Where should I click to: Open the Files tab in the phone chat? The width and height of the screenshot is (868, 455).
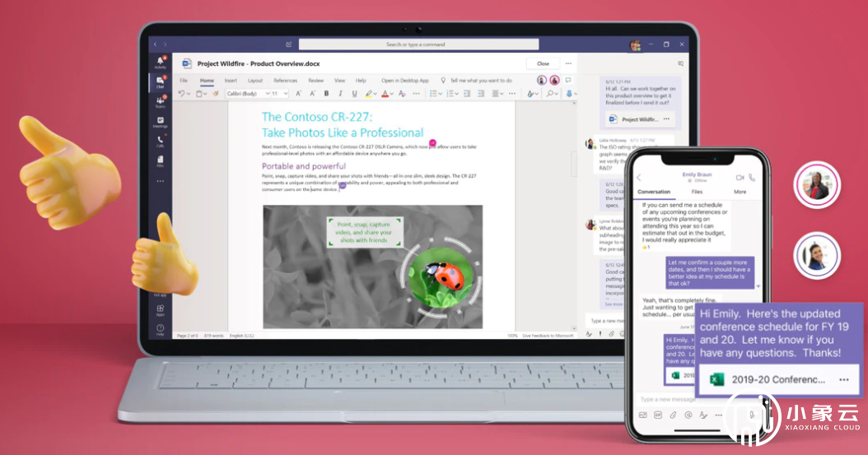(697, 192)
